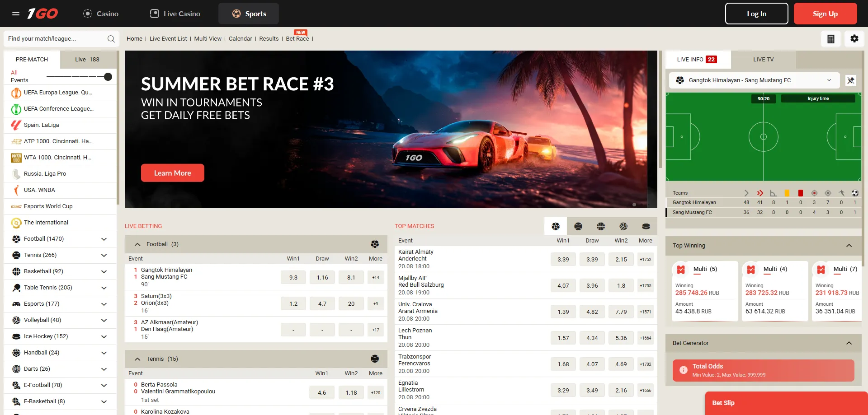Click the 1GO logo

(x=42, y=14)
